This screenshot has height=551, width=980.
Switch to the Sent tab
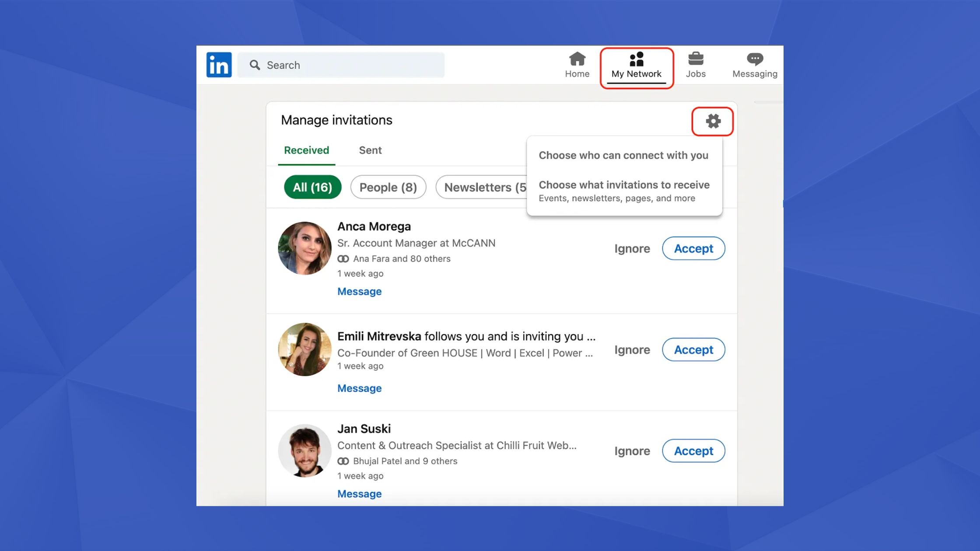tap(370, 150)
